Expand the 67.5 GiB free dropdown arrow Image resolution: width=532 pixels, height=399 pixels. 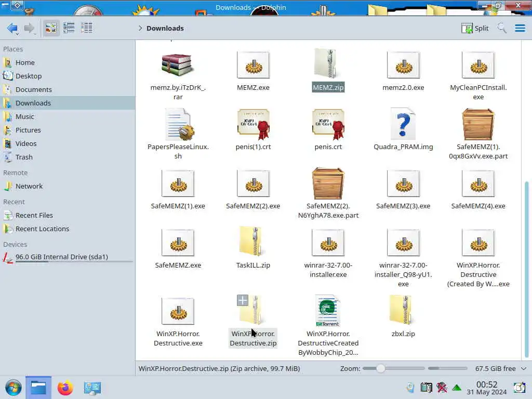524,368
